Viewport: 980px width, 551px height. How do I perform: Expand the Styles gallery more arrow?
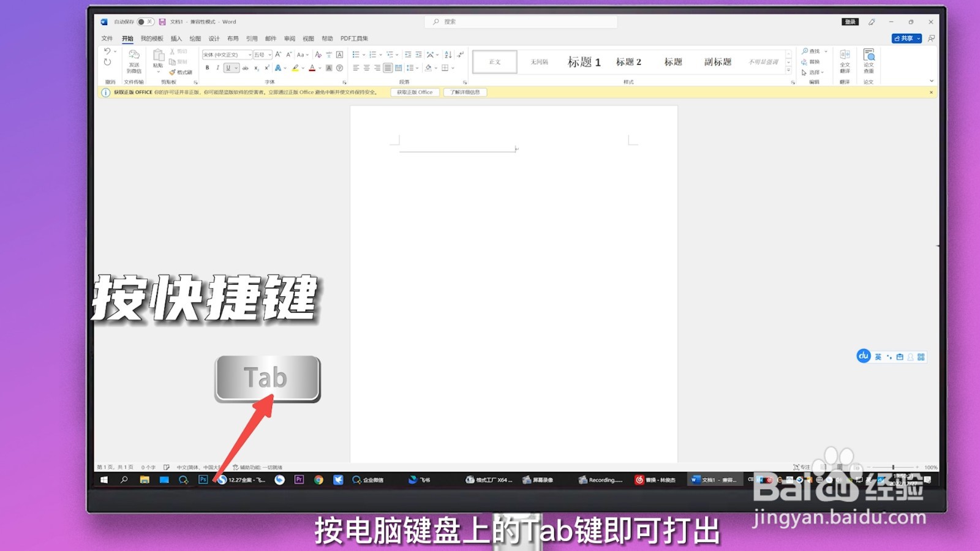pyautogui.click(x=789, y=71)
